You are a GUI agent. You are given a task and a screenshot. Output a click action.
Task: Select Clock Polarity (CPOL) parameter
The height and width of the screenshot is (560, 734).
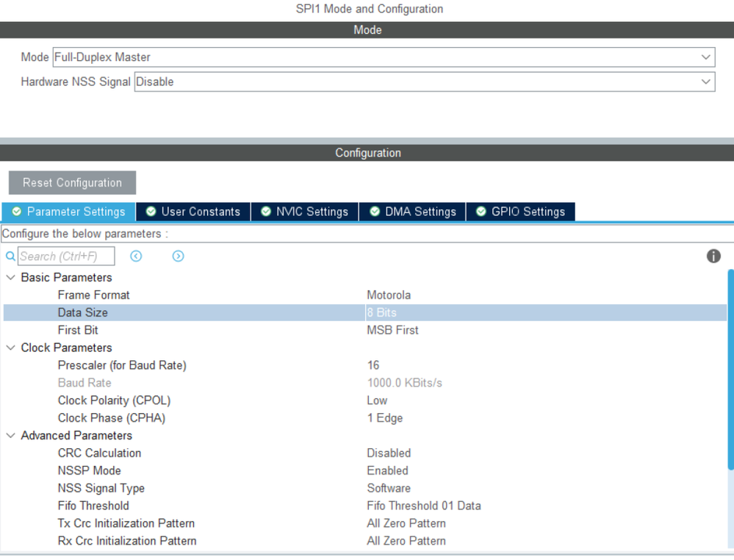coord(114,401)
